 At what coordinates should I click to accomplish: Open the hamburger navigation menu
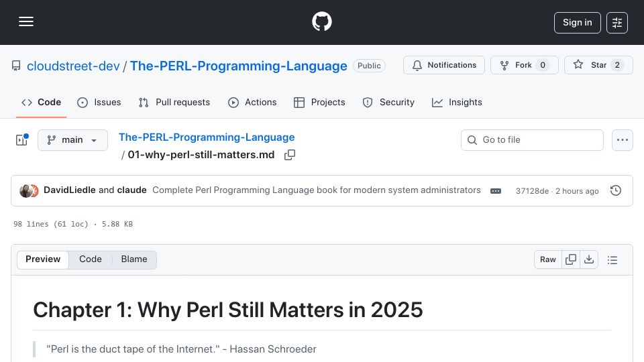point(26,22)
